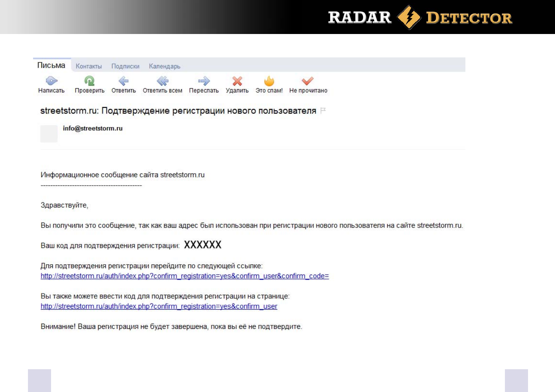Image resolution: width=555 pixels, height=392 pixels.
Task: Click the Не прочитано checkmark icon
Action: click(x=308, y=81)
